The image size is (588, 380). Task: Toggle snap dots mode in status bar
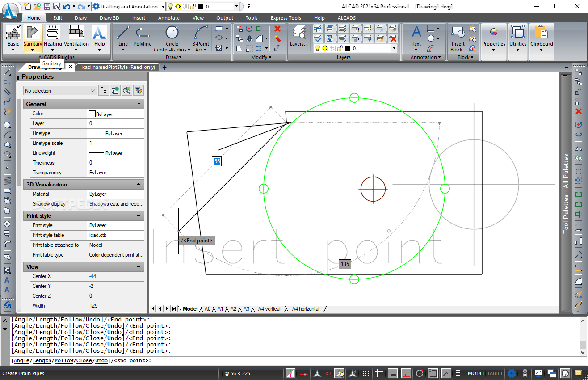tap(366, 373)
